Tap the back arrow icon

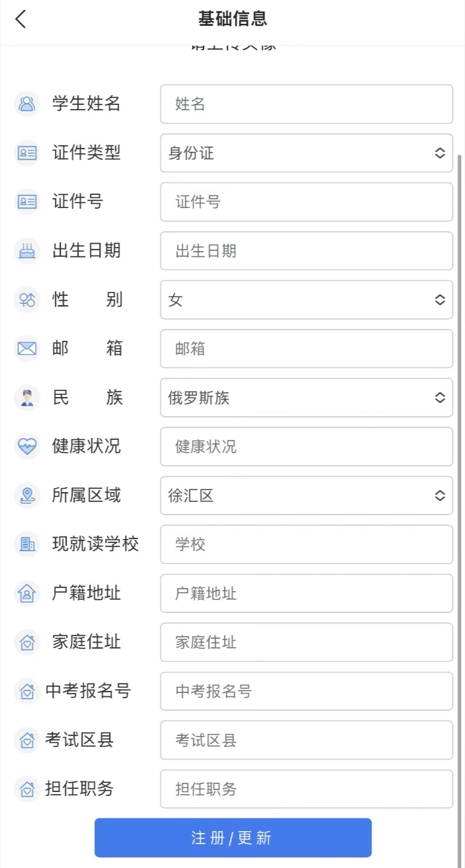(x=21, y=19)
